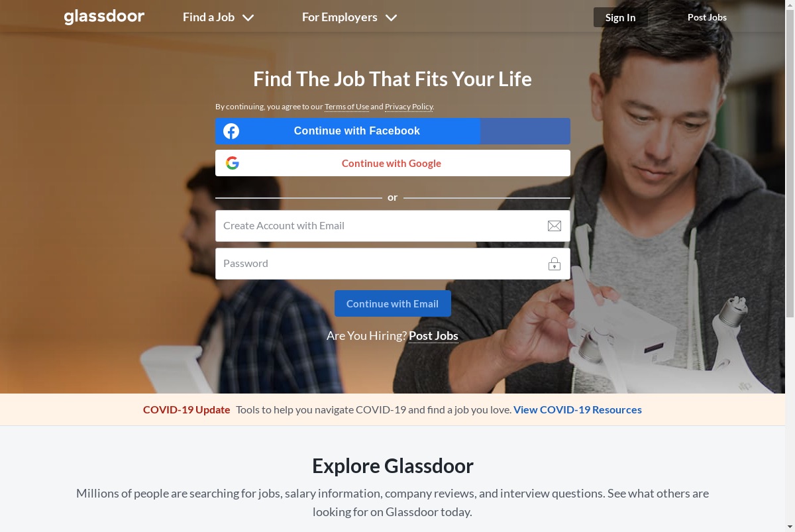Click the Facebook logo icon
The image size is (795, 532).
click(231, 131)
